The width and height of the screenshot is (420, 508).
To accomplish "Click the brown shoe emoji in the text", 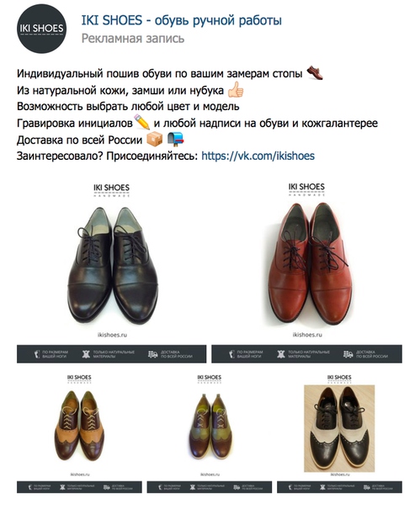I will (315, 72).
